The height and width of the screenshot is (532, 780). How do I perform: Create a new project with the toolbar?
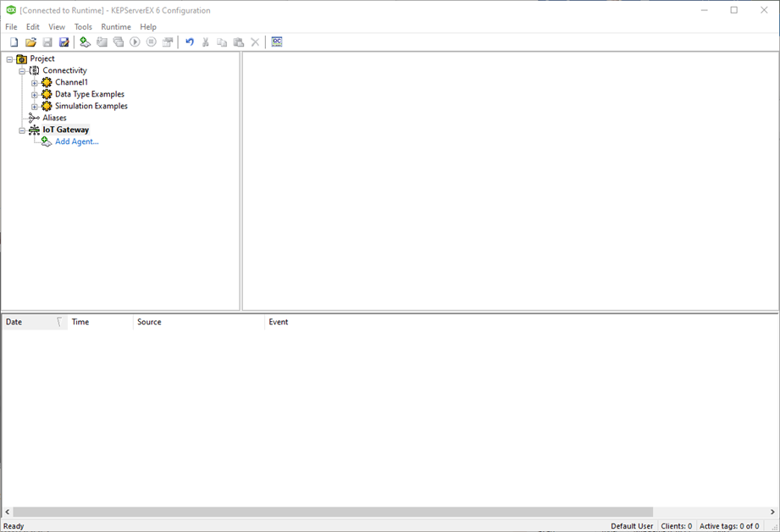[14, 42]
